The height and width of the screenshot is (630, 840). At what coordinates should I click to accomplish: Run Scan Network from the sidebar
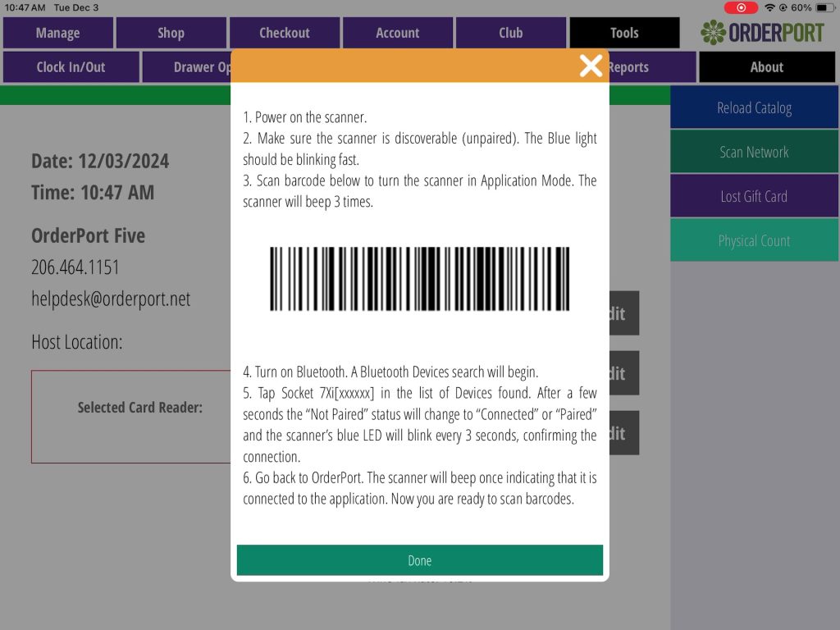pyautogui.click(x=754, y=153)
